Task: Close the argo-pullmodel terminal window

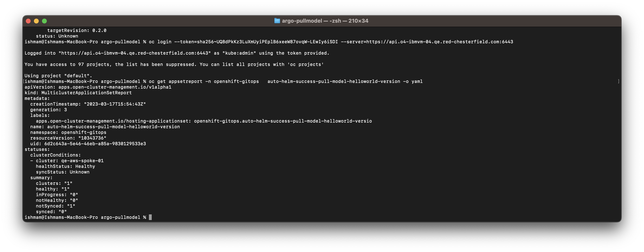Action: click(x=28, y=21)
